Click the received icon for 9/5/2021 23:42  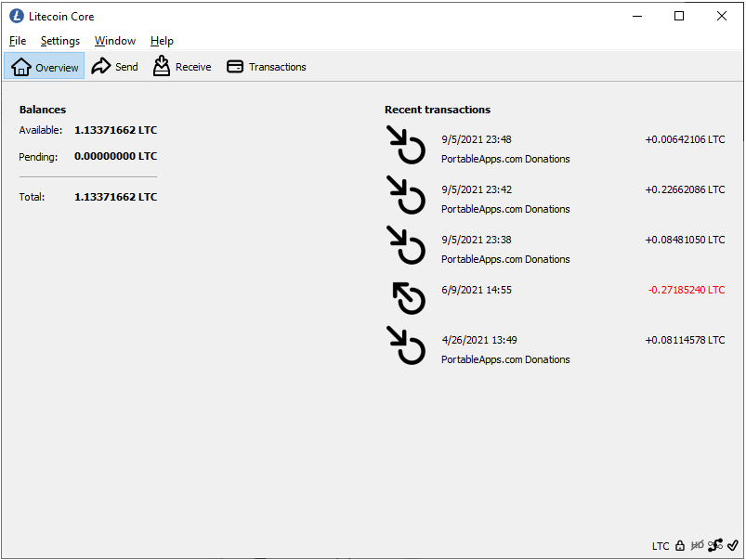[x=406, y=195]
